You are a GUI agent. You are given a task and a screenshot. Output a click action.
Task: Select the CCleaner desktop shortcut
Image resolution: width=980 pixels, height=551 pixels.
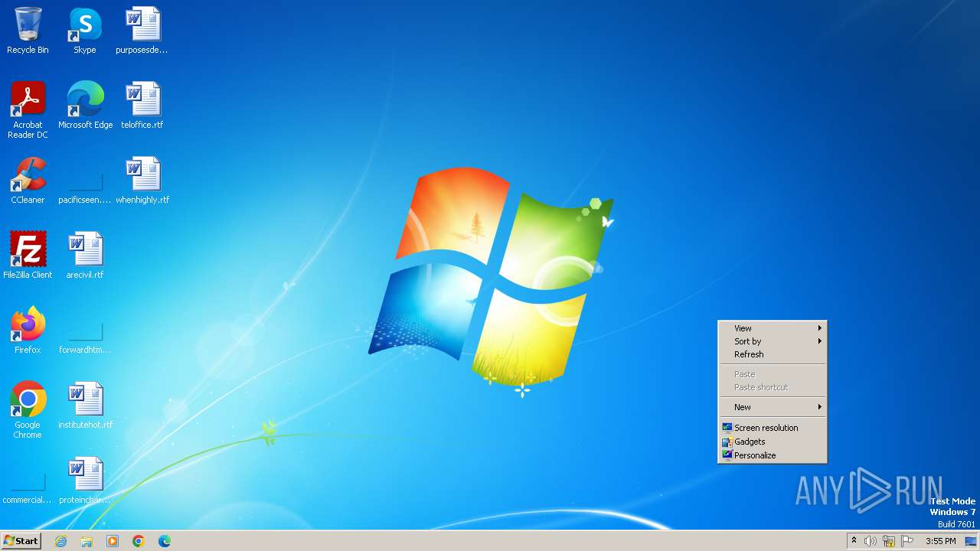point(28,181)
